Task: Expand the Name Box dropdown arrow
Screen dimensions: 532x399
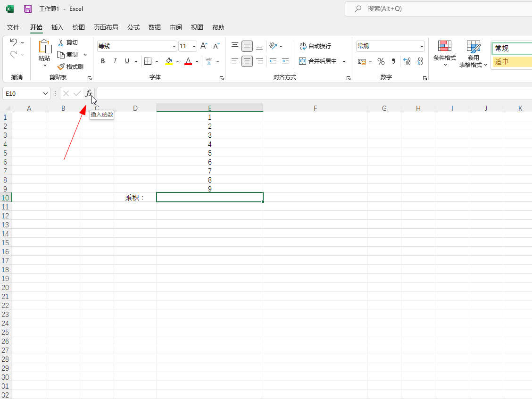Action: pos(45,94)
